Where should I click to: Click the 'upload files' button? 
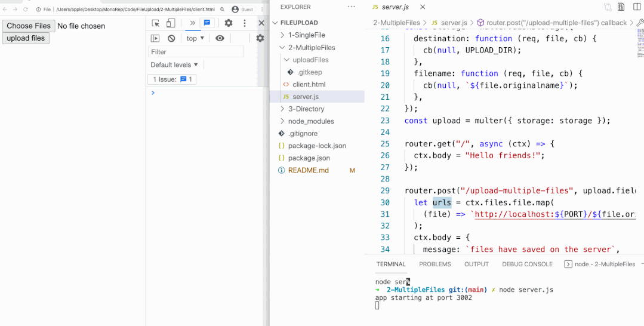click(26, 38)
